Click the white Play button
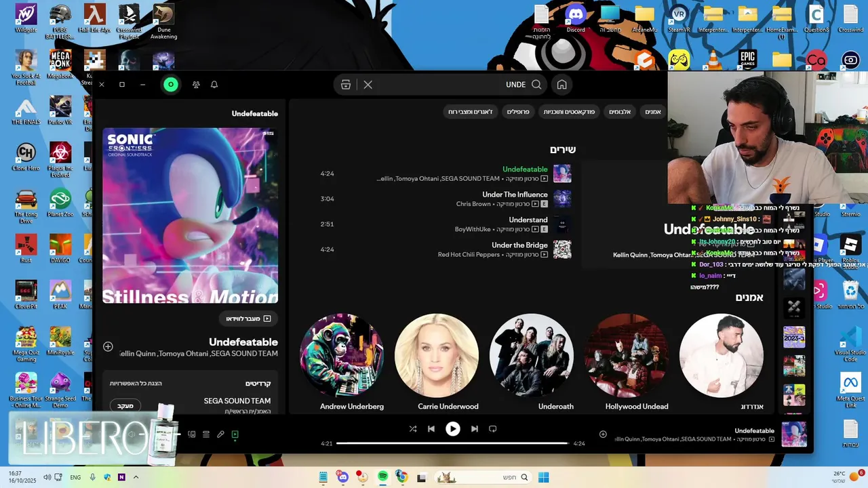 tap(453, 429)
